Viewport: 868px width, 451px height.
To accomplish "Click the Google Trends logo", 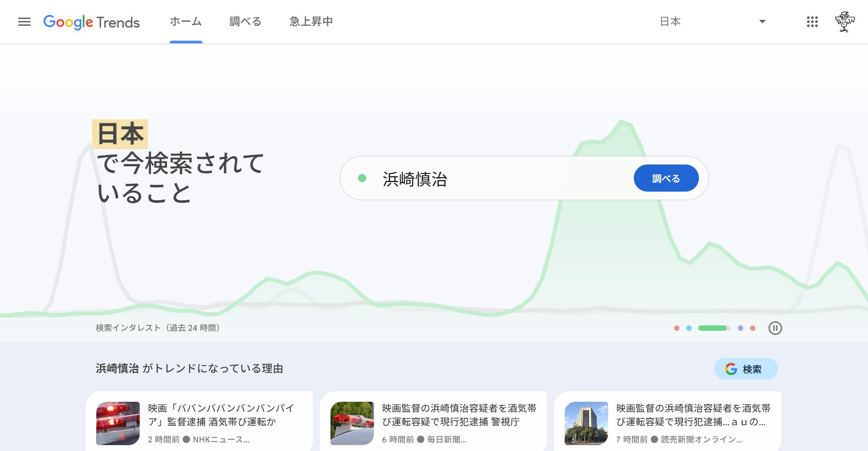I will [x=91, y=22].
